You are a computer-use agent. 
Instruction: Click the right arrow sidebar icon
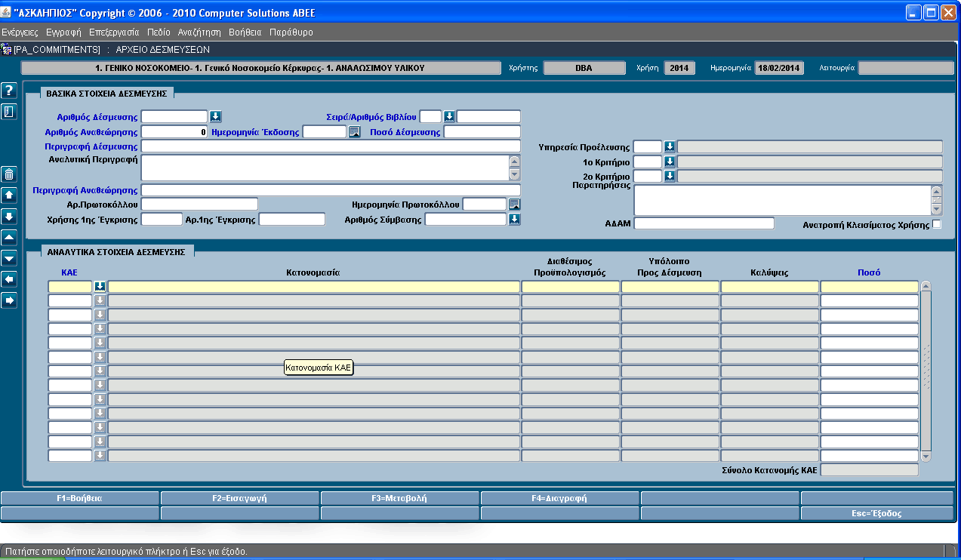pos(9,300)
